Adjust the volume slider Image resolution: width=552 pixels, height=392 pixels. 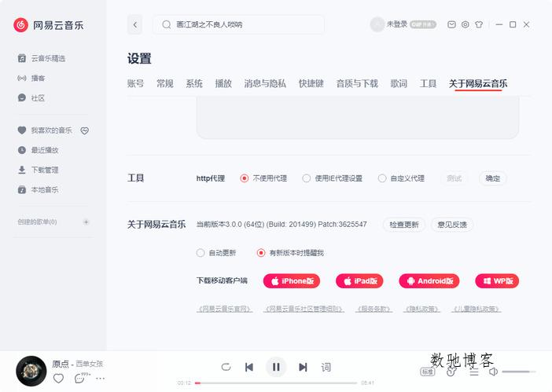(x=519, y=372)
